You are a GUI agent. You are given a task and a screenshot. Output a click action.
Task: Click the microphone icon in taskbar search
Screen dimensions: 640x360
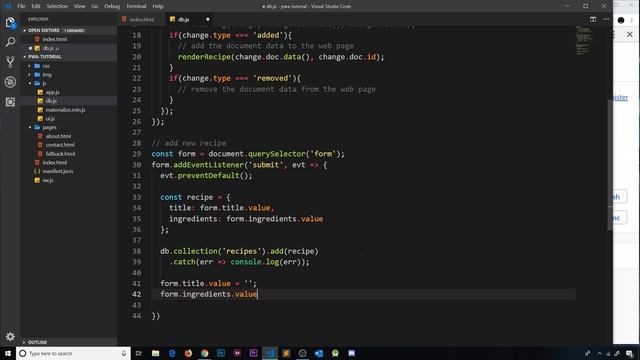click(124, 353)
